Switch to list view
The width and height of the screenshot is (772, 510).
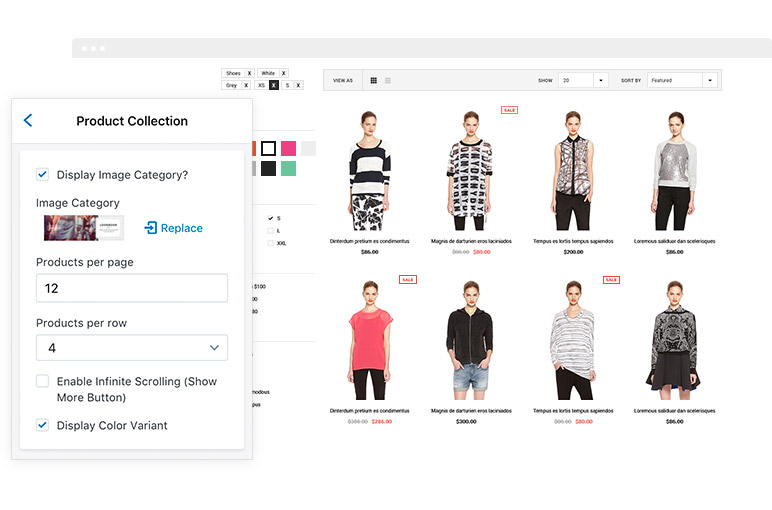(x=388, y=80)
